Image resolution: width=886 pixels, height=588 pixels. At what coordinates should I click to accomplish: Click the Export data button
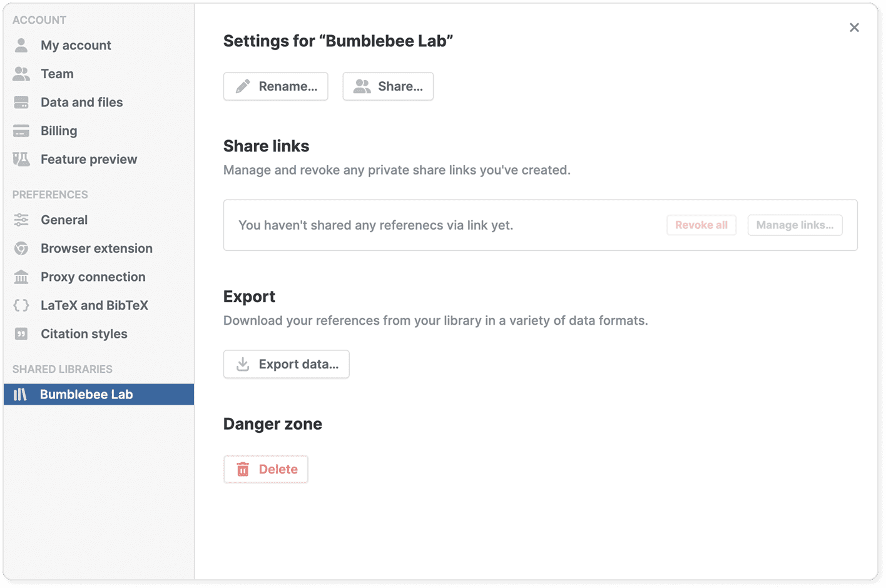287,364
